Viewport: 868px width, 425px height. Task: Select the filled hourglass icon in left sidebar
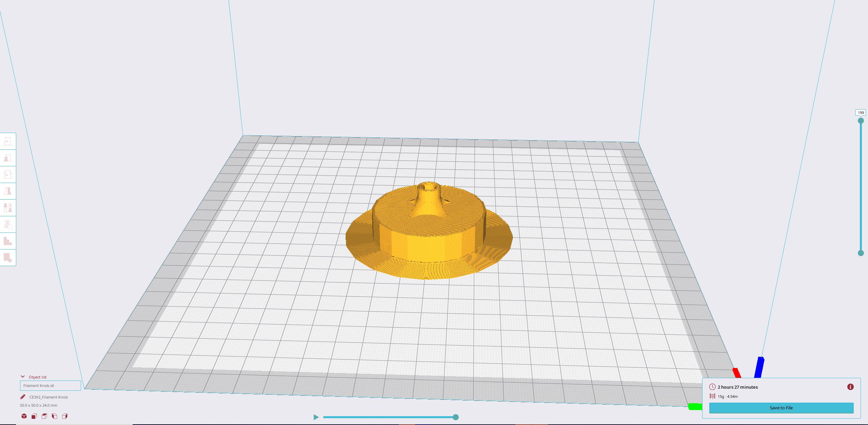[x=8, y=158]
